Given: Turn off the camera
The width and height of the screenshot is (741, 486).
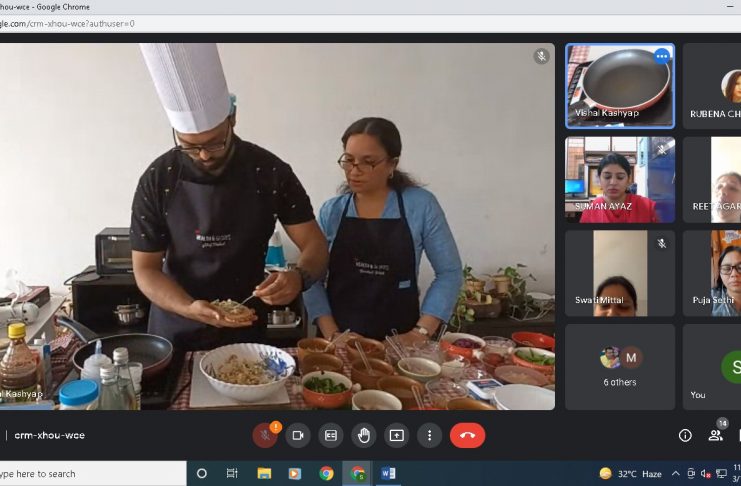Looking at the screenshot, I should [x=298, y=436].
